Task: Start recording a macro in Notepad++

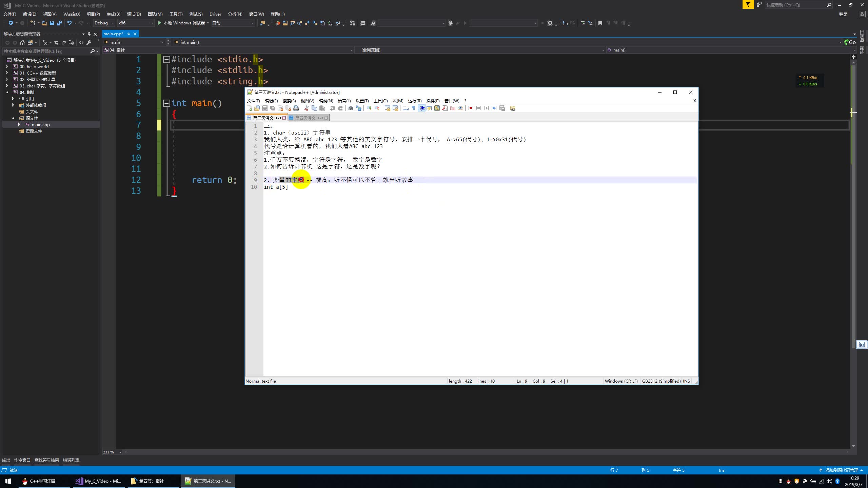Action: coord(471,108)
